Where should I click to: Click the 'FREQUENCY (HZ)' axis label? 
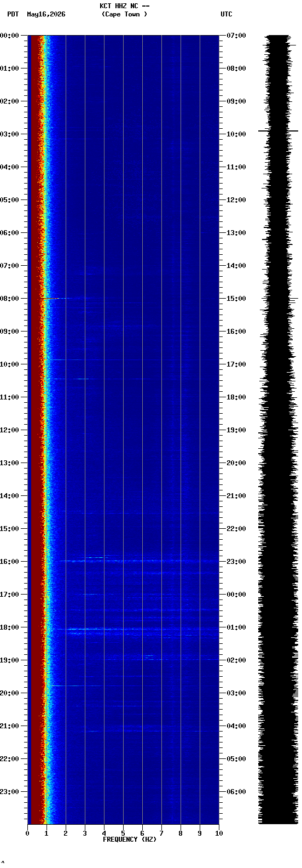130,839
